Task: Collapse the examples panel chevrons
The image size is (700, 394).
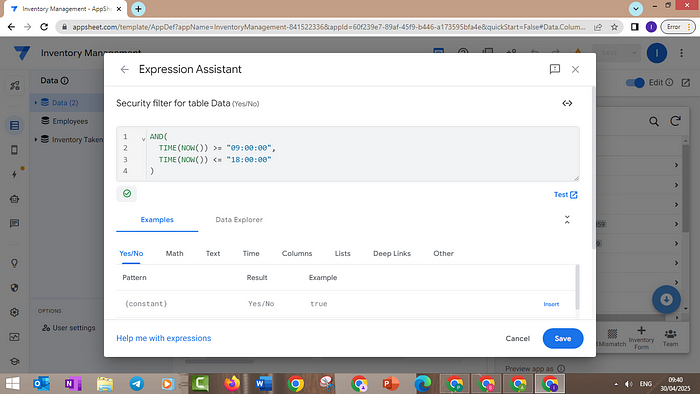Action: click(567, 220)
